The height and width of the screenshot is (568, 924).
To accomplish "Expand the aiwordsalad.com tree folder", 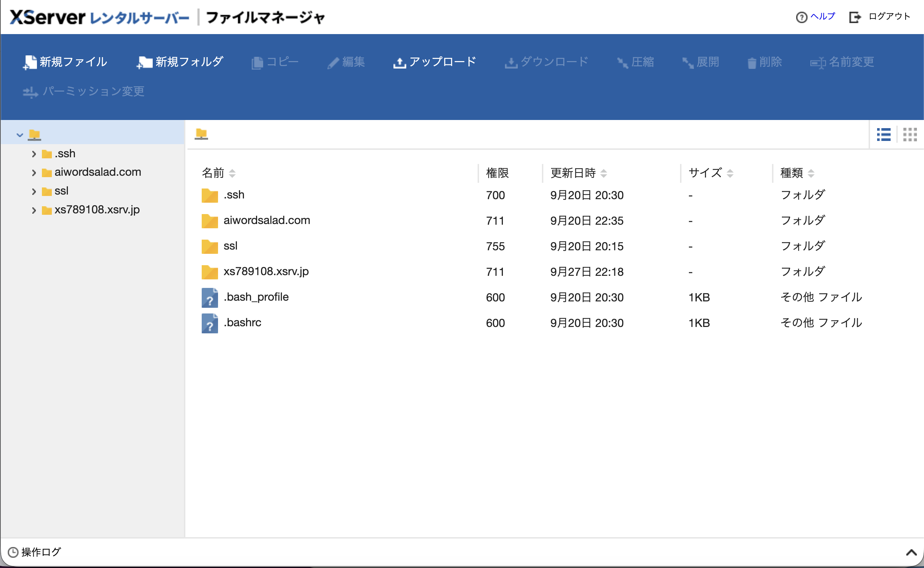I will pyautogui.click(x=34, y=173).
